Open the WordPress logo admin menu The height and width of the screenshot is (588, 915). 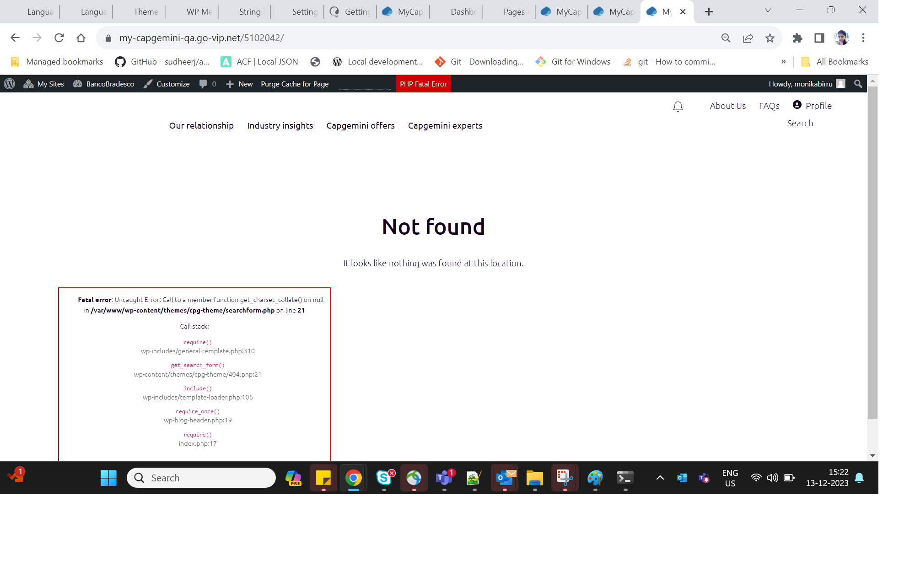click(x=10, y=84)
